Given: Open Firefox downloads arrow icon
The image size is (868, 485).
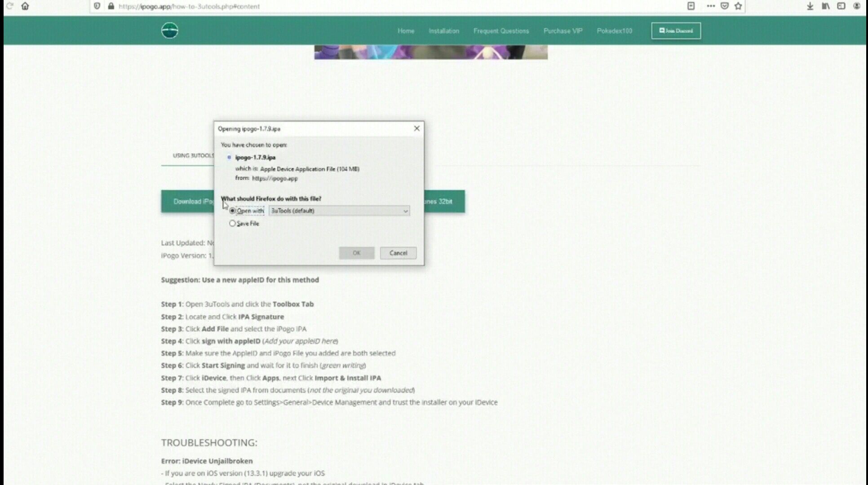Looking at the screenshot, I should [x=810, y=6].
